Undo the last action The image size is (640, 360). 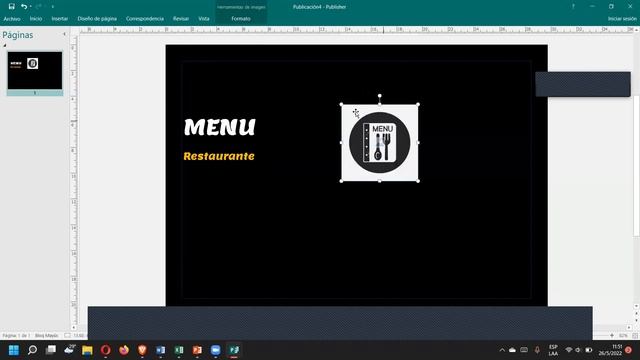tap(24, 7)
